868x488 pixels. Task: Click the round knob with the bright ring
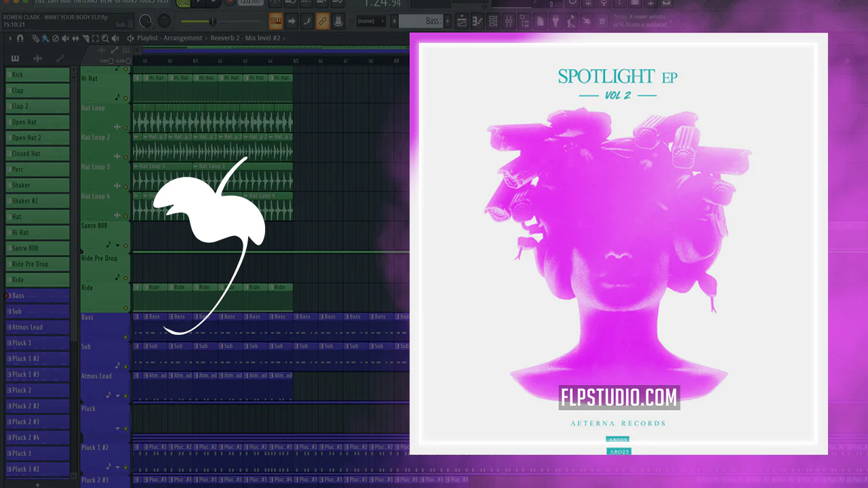tap(146, 21)
